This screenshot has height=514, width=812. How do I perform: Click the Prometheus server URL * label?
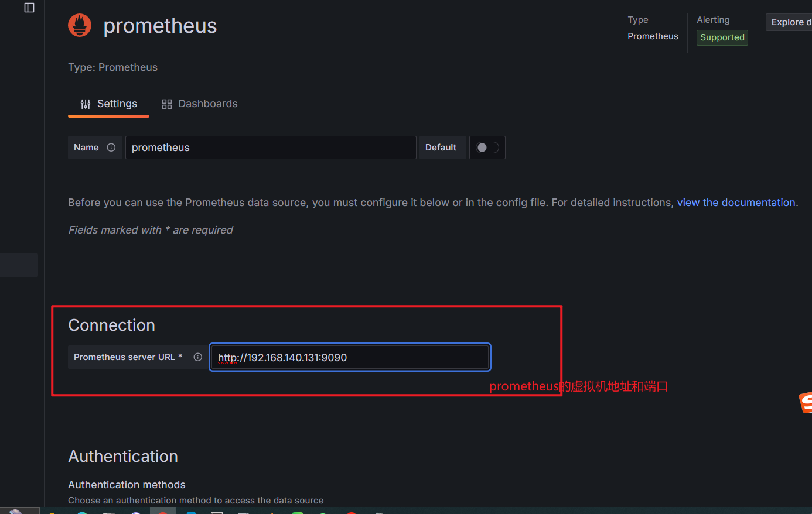128,357
